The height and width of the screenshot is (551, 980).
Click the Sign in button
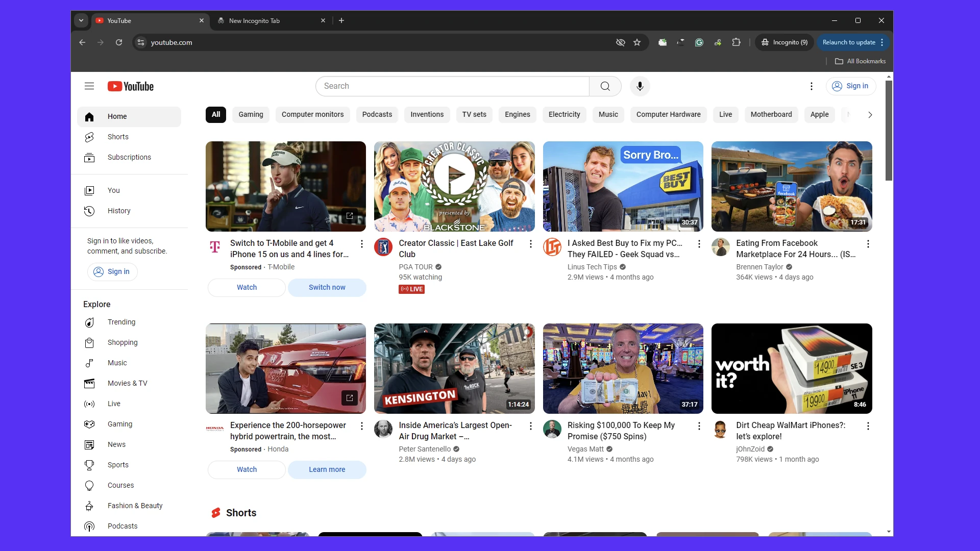coord(851,86)
